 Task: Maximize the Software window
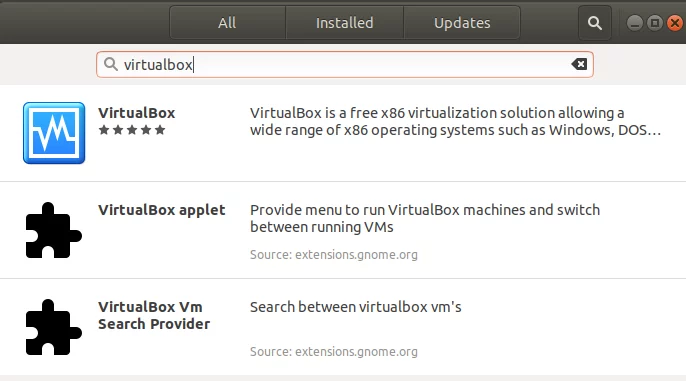(x=654, y=23)
